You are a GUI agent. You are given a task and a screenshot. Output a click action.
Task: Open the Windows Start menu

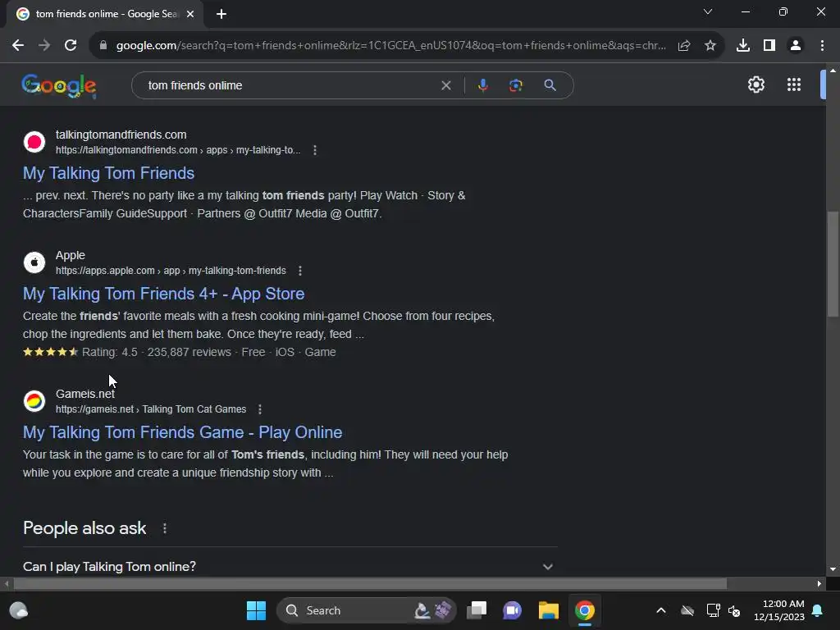point(256,610)
